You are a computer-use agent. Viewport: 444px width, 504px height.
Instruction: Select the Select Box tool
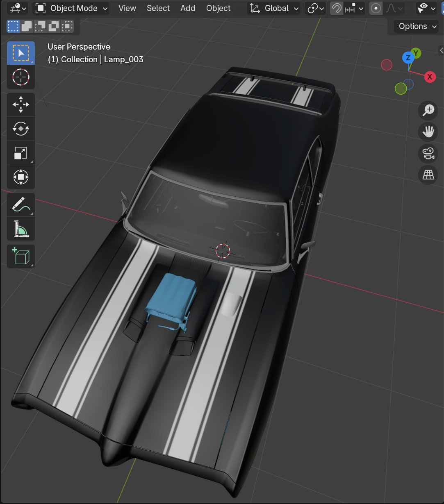tap(20, 53)
